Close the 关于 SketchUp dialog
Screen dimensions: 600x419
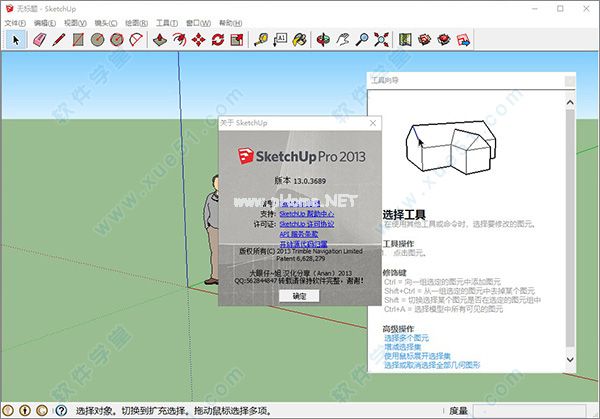point(373,123)
